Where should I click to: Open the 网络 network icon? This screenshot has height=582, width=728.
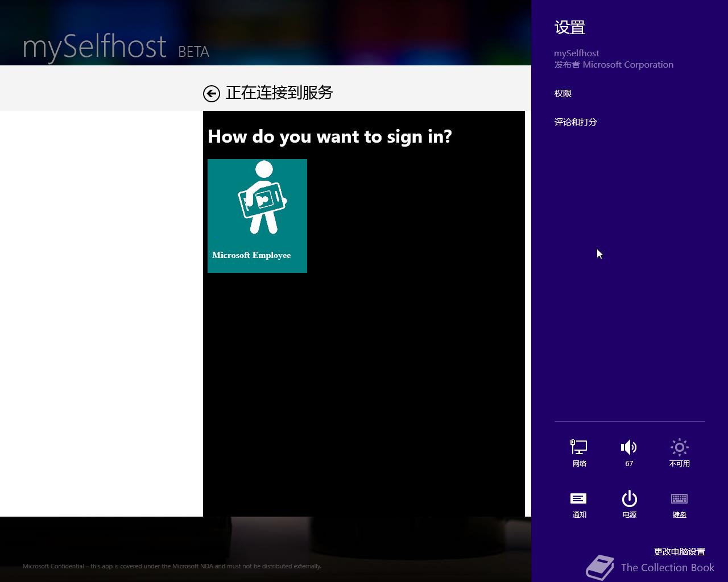coord(579,452)
